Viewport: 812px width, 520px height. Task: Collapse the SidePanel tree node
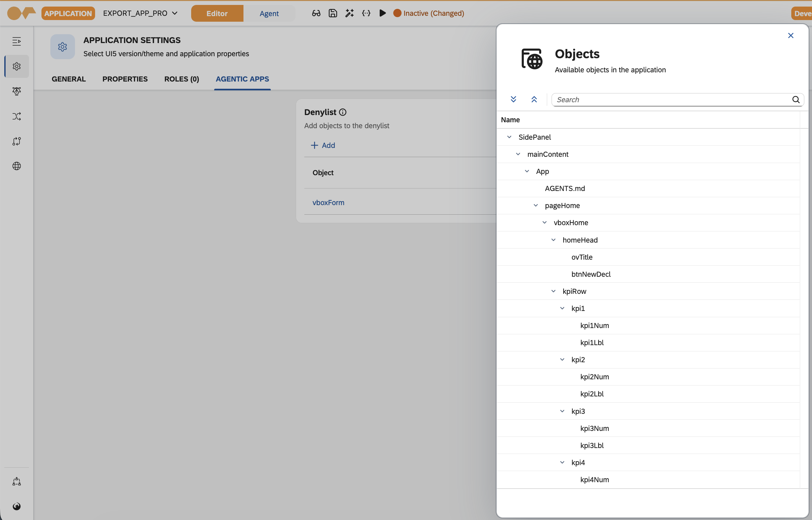coord(509,137)
